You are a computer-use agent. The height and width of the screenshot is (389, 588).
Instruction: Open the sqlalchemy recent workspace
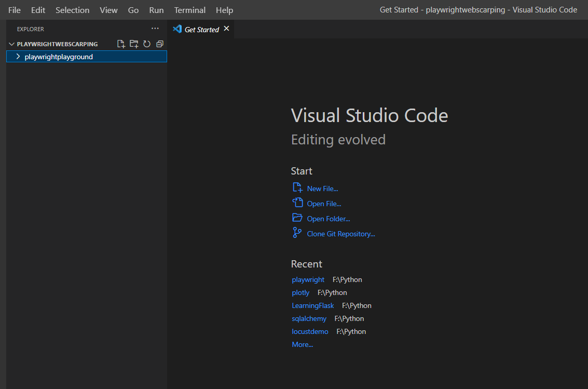309,318
